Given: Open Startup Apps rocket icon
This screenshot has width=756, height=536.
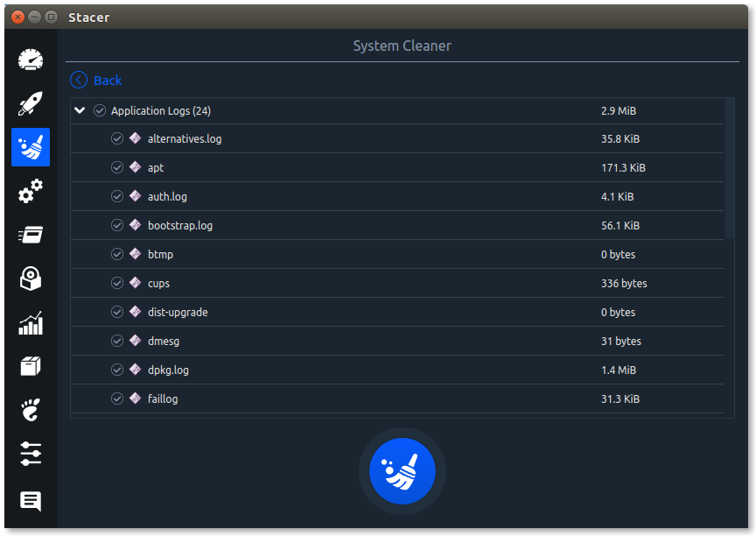Looking at the screenshot, I should (31, 103).
